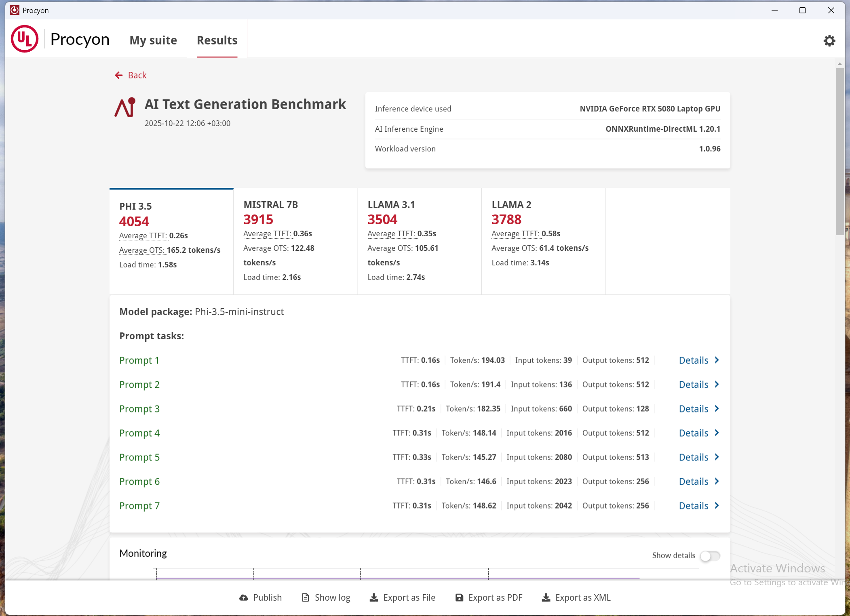The height and width of the screenshot is (616, 850).
Task: Click the Prompt 5 label
Action: [139, 457]
